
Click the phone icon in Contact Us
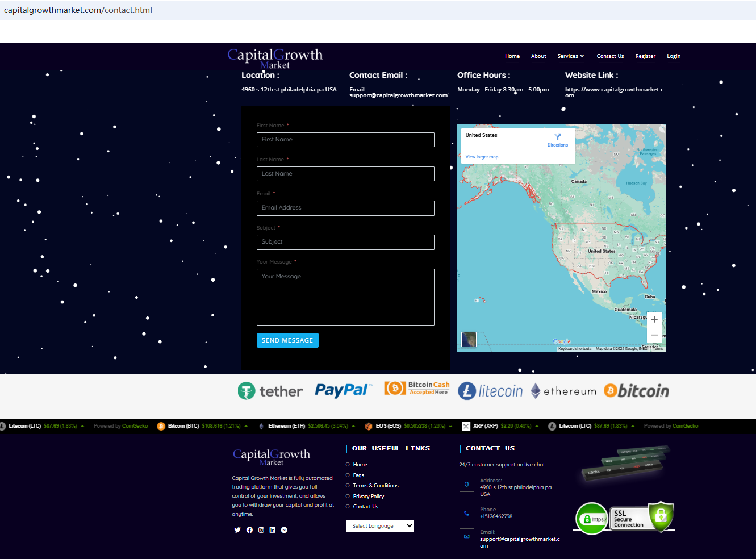(x=467, y=513)
